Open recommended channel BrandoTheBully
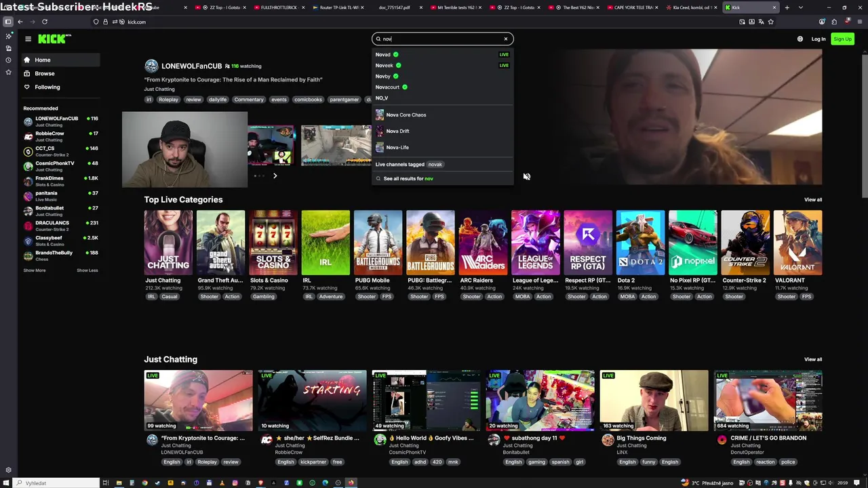 pos(60,256)
